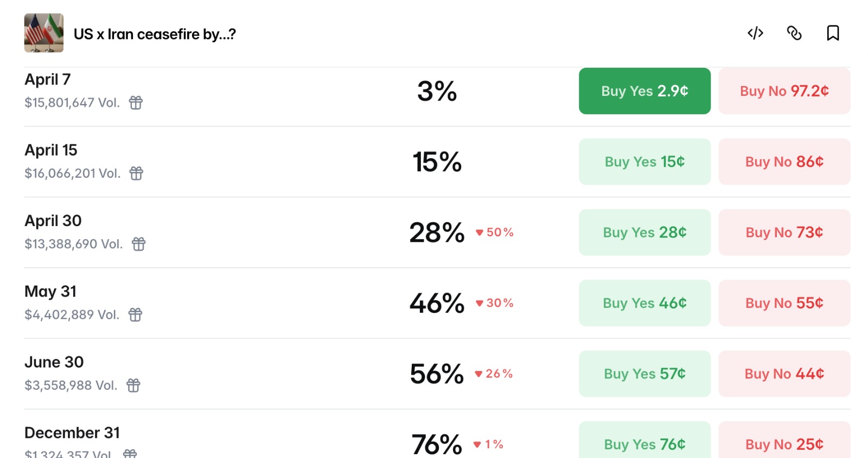Copy the market link icon
This screenshot has height=458, width=868.
[x=794, y=33]
